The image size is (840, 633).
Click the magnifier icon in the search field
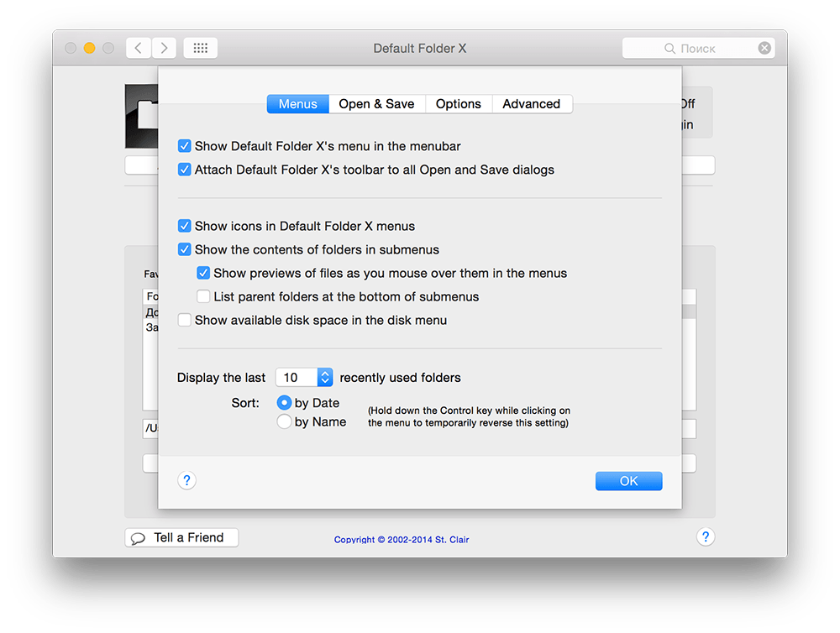pyautogui.click(x=669, y=49)
